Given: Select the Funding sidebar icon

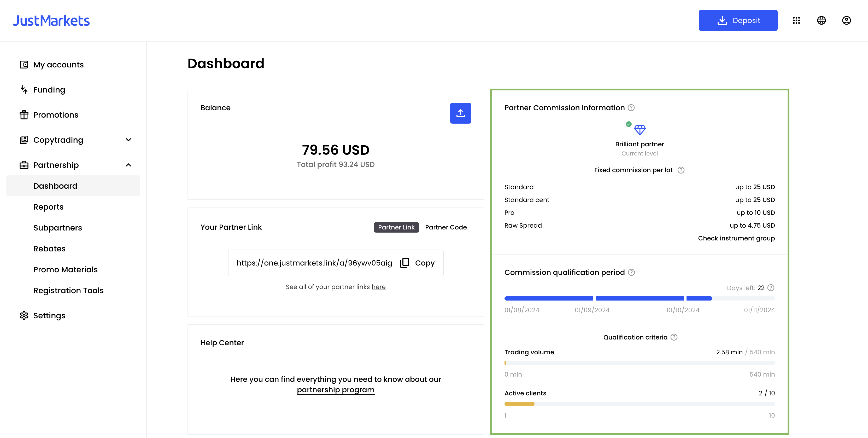Looking at the screenshot, I should tap(24, 90).
